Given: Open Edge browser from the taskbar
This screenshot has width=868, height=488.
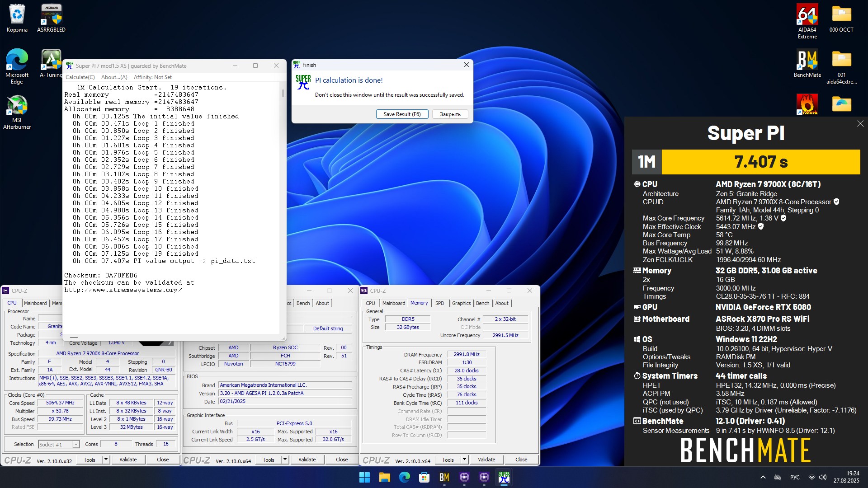Looking at the screenshot, I should pos(404,477).
